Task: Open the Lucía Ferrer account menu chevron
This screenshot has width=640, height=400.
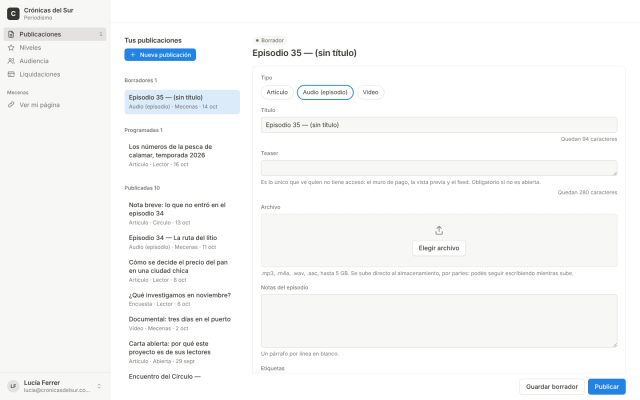Action: (99, 386)
